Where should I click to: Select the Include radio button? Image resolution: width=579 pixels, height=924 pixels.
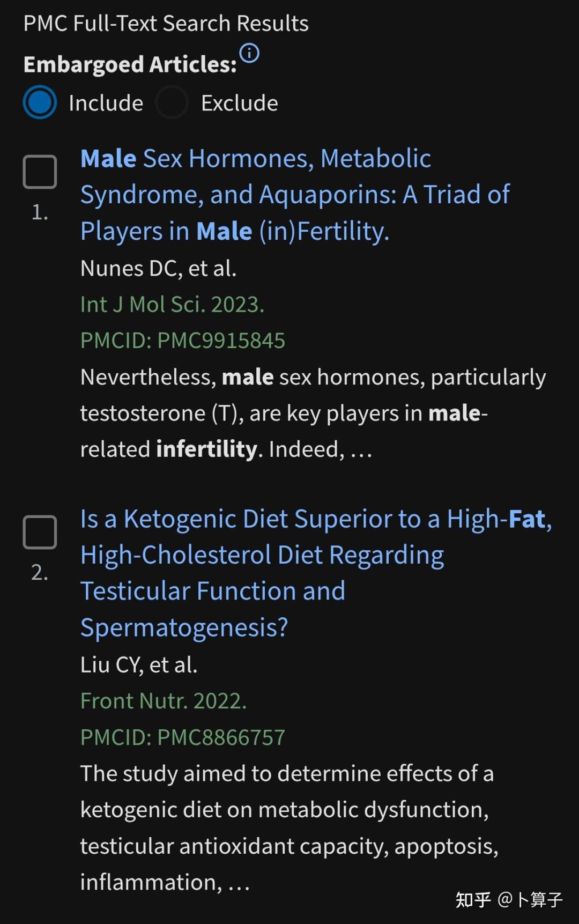pos(40,102)
